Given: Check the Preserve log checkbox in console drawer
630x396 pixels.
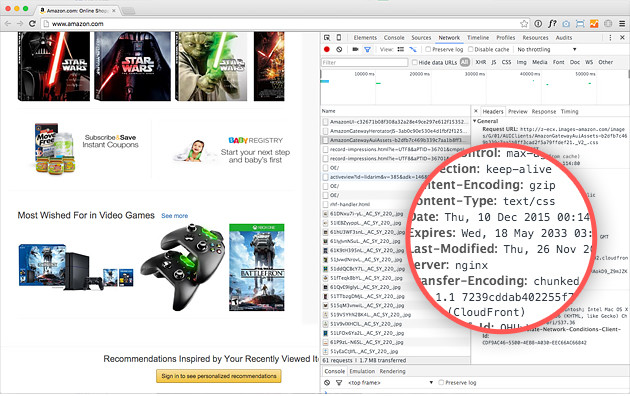Looking at the screenshot, I should click(441, 382).
